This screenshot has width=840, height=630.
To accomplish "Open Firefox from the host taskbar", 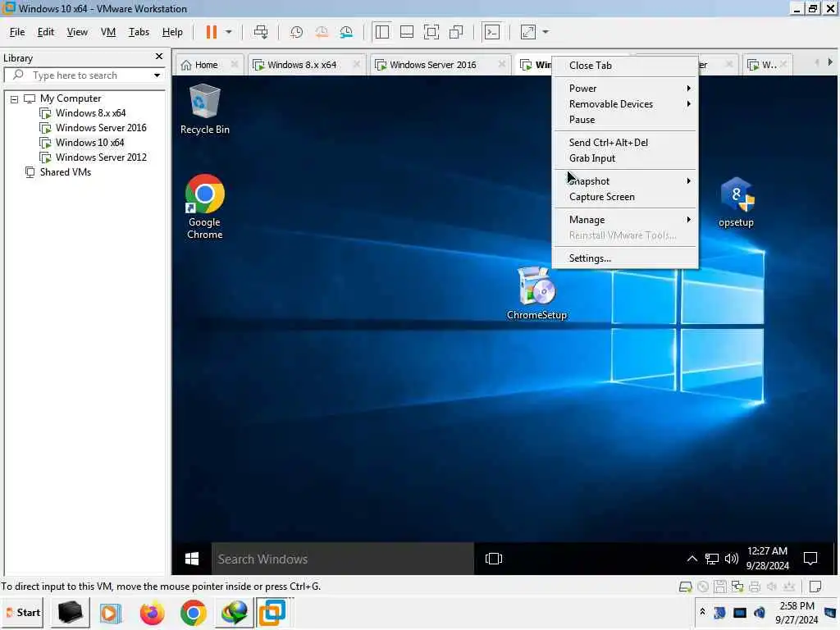I will click(152, 613).
